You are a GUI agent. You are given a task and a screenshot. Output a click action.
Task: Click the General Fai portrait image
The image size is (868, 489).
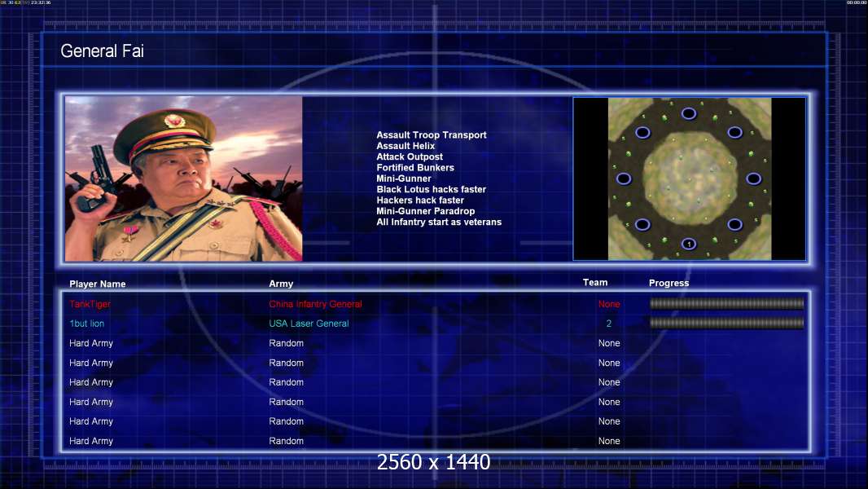click(x=184, y=178)
